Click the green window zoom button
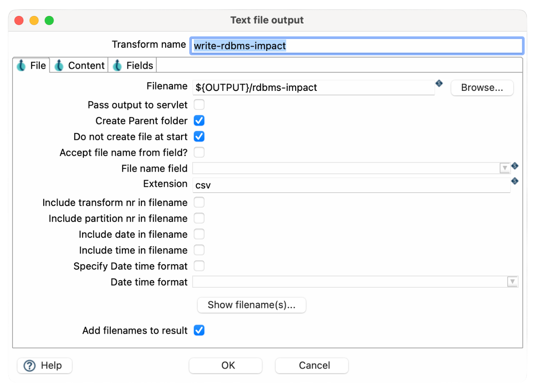536x392 pixels. click(x=49, y=20)
